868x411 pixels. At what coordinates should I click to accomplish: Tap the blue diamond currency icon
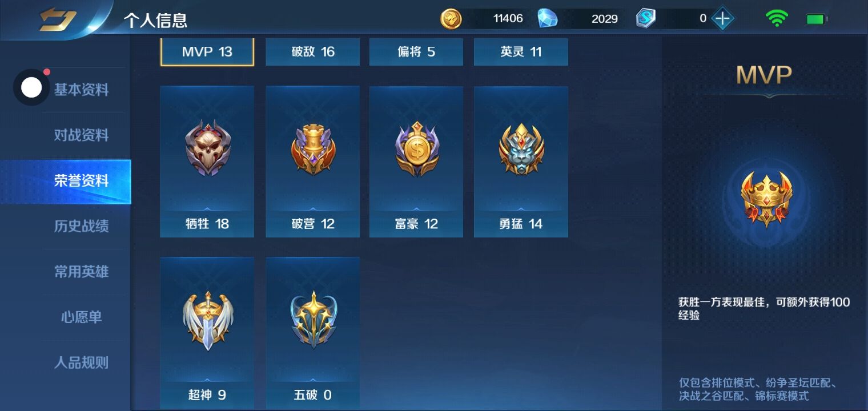[x=548, y=19]
